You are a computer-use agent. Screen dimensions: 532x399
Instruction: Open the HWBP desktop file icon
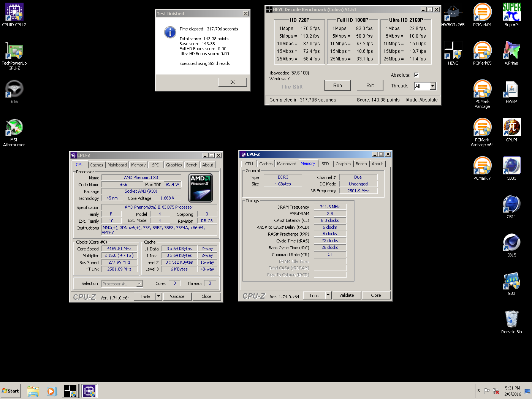[x=511, y=92]
